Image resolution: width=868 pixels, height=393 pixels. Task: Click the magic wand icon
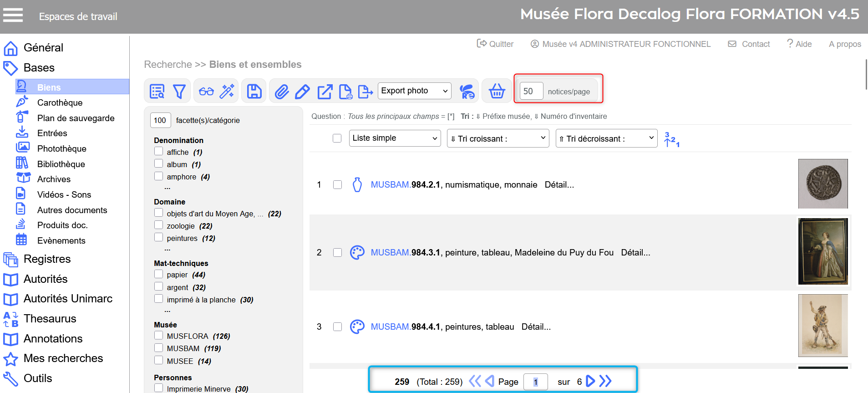tap(227, 92)
